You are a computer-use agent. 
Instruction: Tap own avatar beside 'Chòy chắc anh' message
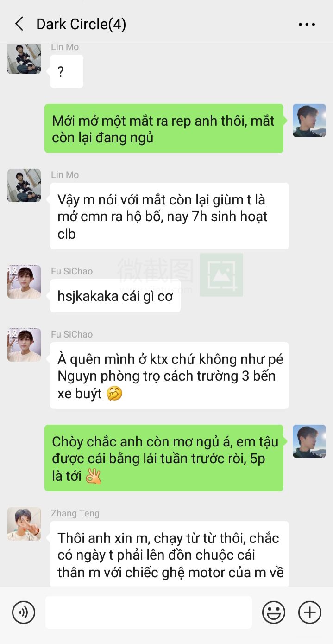(x=309, y=441)
